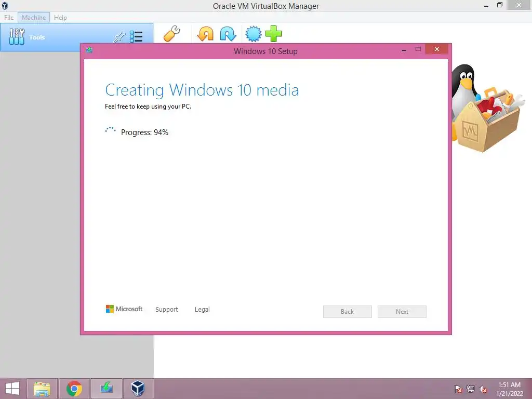
Task: Click the penguin toolbox welcome image
Action: tap(488, 108)
